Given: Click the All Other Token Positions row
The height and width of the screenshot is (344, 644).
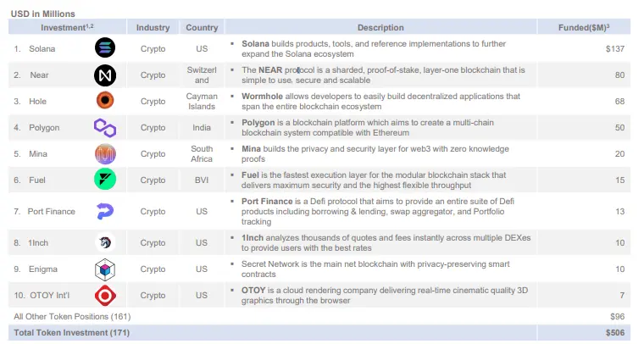Looking at the screenshot, I should click(x=319, y=317).
